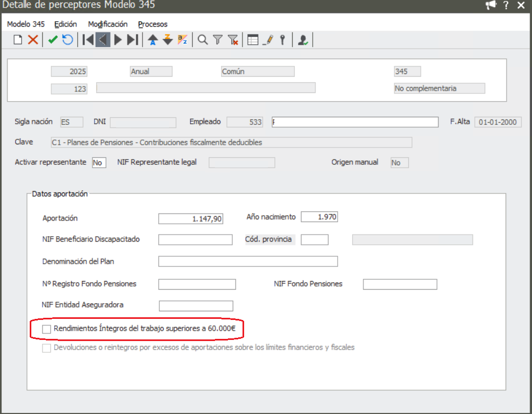Viewport: 532px width, 414px height.
Task: Enable Rendimientos Íntegros superiores a 60.000€ checkbox
Action: tap(47, 329)
